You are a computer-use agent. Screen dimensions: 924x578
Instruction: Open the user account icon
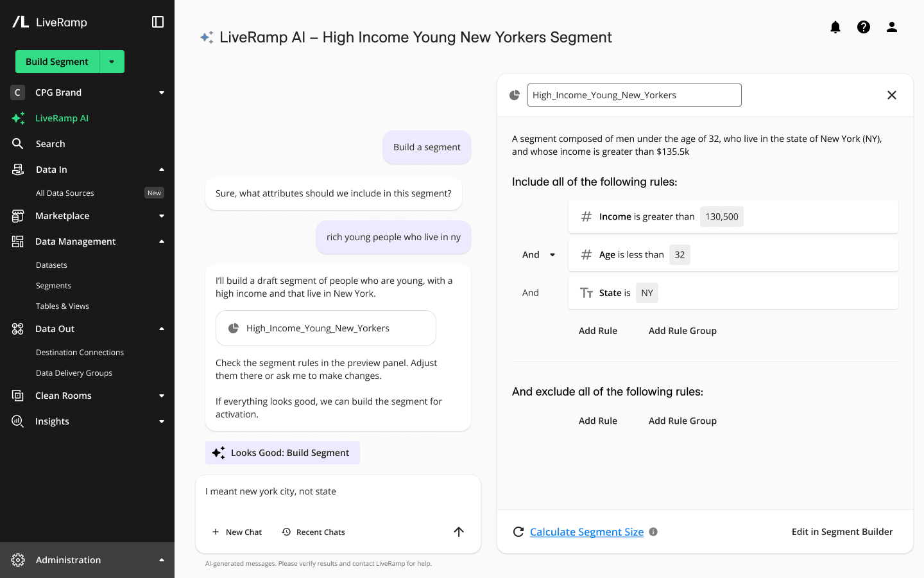tap(892, 27)
